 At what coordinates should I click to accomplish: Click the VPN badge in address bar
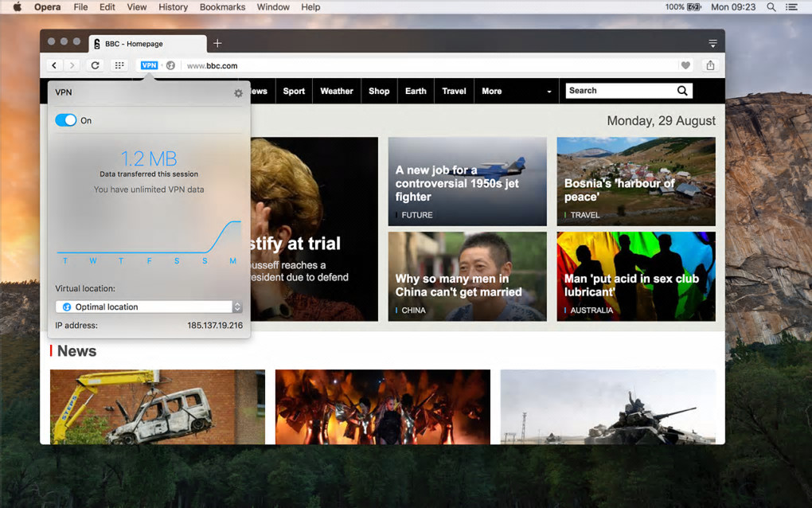pos(149,65)
